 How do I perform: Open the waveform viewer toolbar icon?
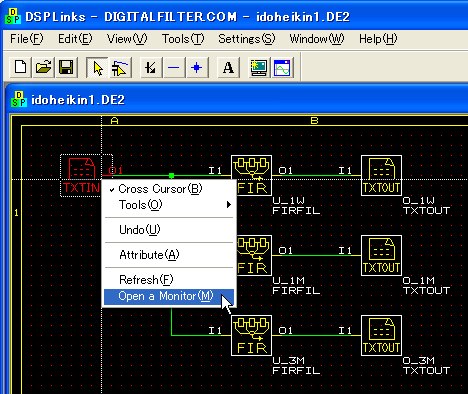tap(282, 68)
